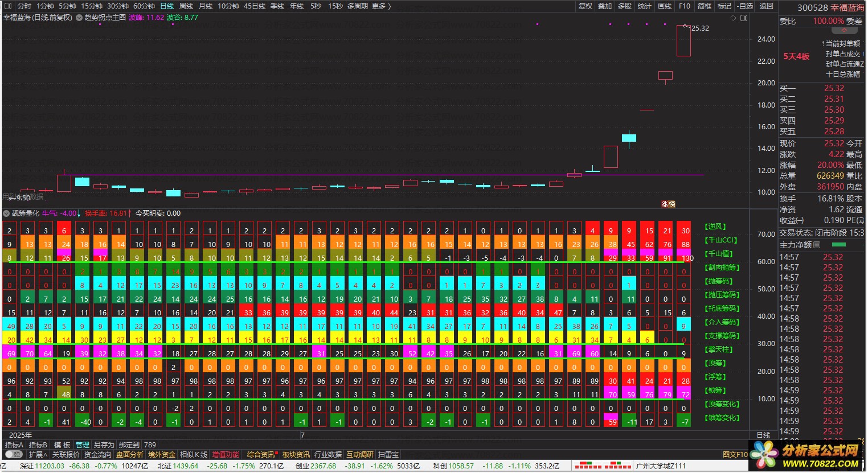868x473 pixels.
Task: Click the 张榜 marker on chart
Action: pyautogui.click(x=668, y=204)
